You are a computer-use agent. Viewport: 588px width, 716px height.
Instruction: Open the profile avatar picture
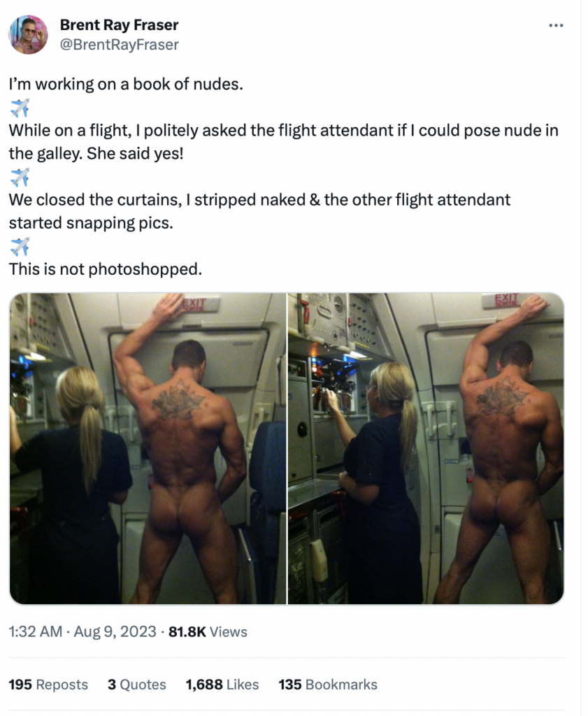point(28,35)
